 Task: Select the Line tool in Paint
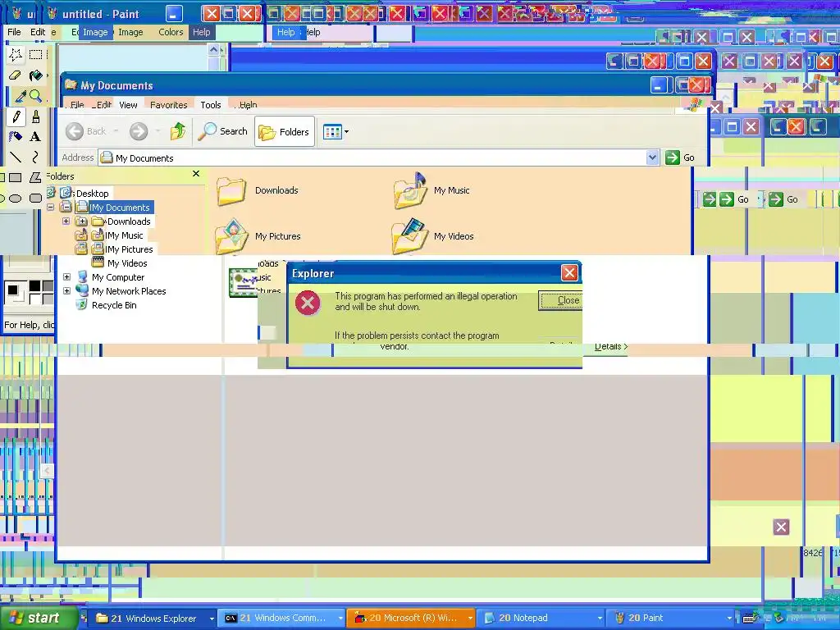coord(15,157)
